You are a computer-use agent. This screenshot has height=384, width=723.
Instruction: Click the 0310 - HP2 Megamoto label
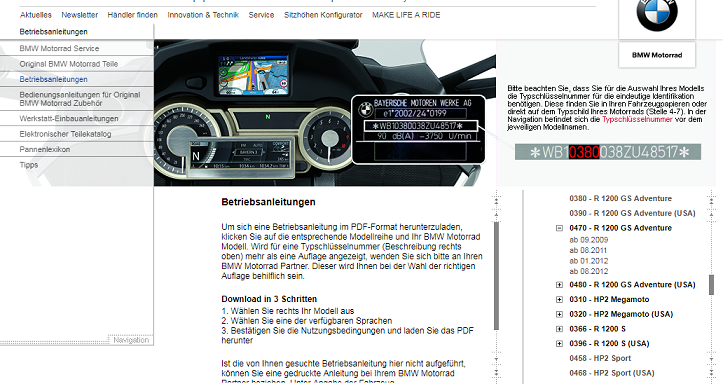[x=609, y=300]
